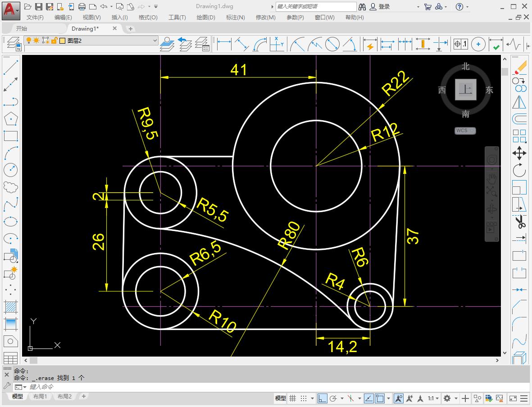Open the WCS coordinate system dropdown
The image size is (532, 407).
click(x=465, y=131)
